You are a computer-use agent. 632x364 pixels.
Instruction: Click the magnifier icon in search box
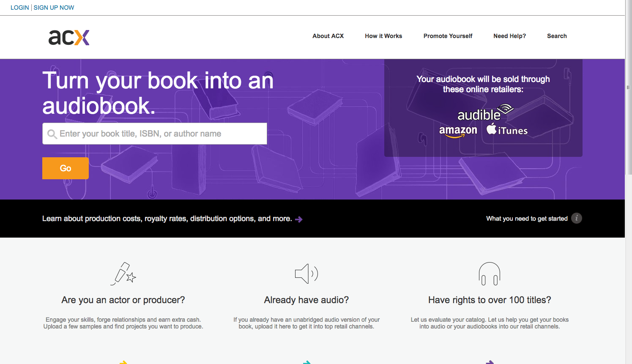pyautogui.click(x=52, y=134)
